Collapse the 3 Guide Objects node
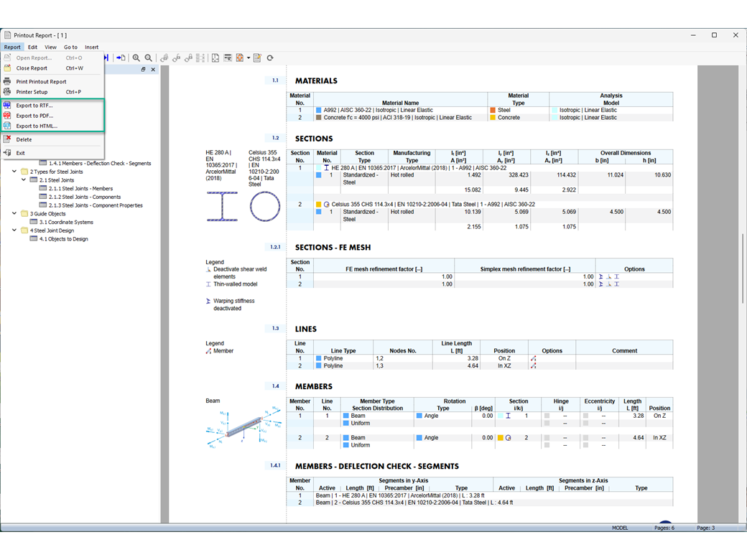 click(14, 213)
